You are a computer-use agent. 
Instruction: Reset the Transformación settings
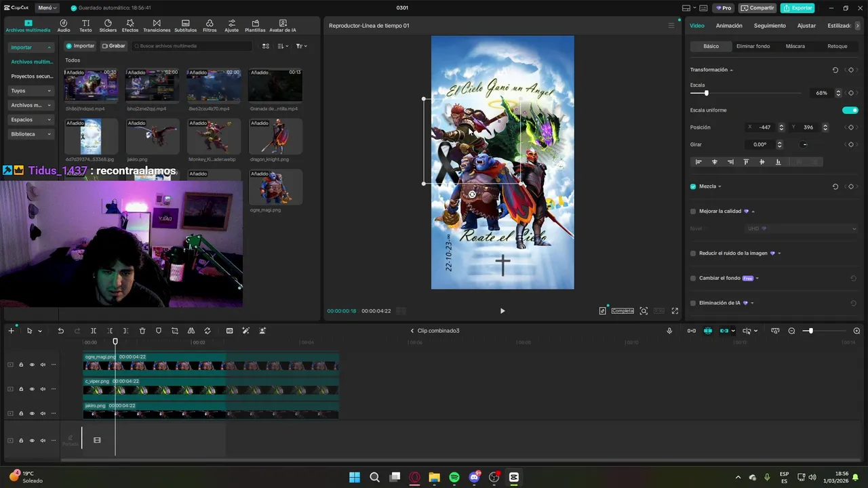[x=835, y=70]
